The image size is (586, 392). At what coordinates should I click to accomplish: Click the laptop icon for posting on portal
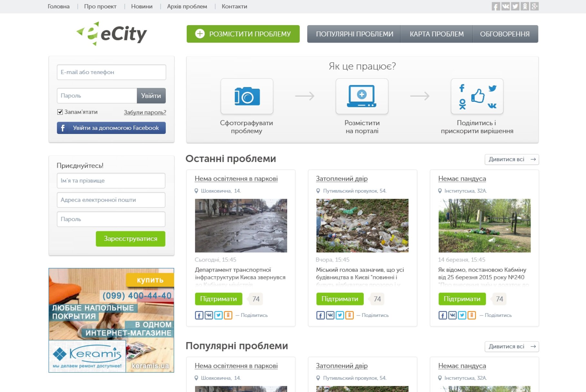(x=362, y=96)
